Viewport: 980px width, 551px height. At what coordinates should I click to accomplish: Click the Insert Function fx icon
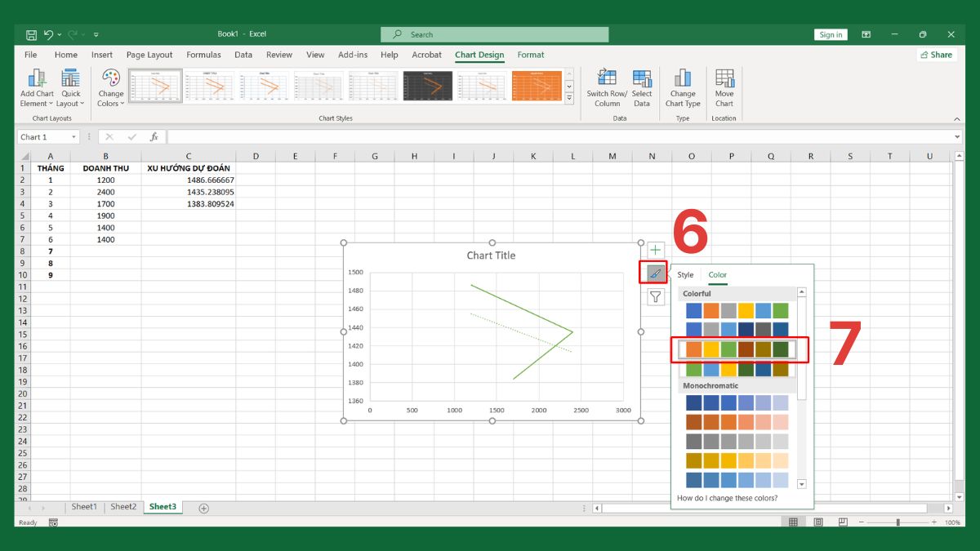(154, 137)
